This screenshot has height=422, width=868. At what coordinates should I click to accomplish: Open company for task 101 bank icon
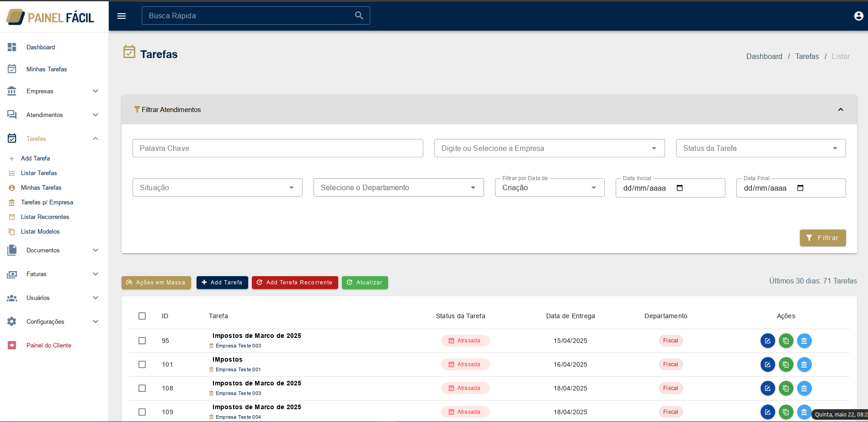coord(804,364)
